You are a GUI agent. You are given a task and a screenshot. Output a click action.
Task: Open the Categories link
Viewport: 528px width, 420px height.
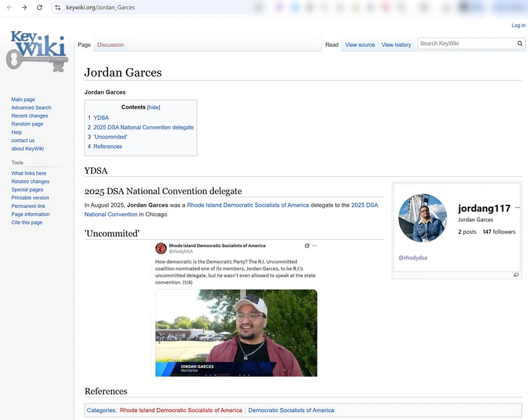tap(102, 410)
